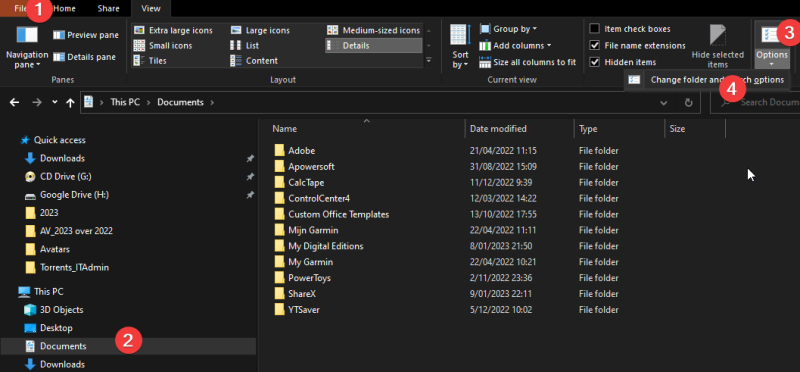Expand the address bar history dropdown
Viewport: 800px width, 372px height.
coord(663,103)
